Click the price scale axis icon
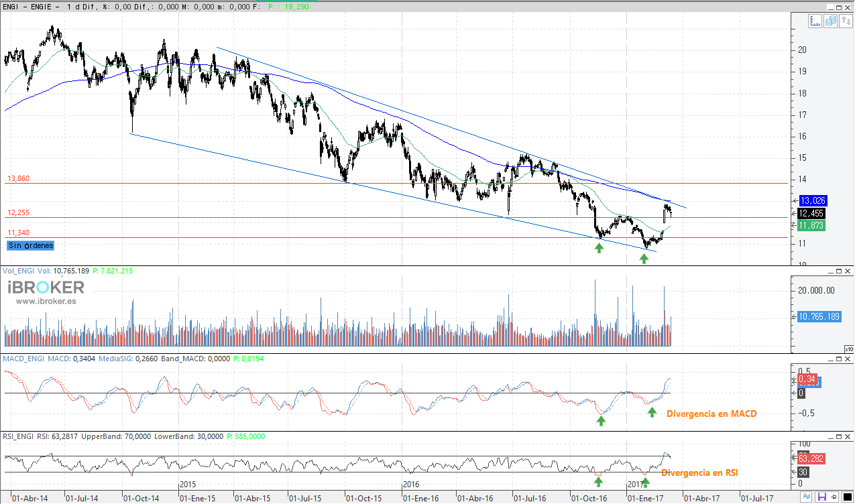The image size is (855, 504). 815,21
